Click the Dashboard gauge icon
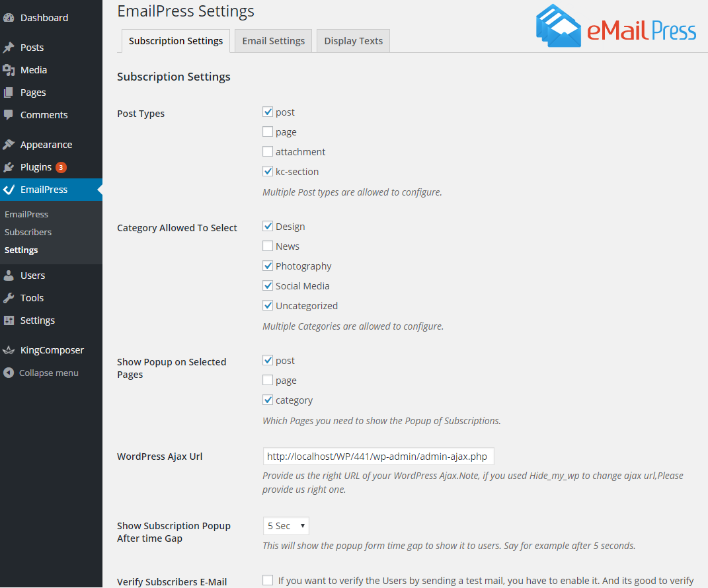Image resolution: width=708 pixels, height=588 pixels. [x=9, y=18]
